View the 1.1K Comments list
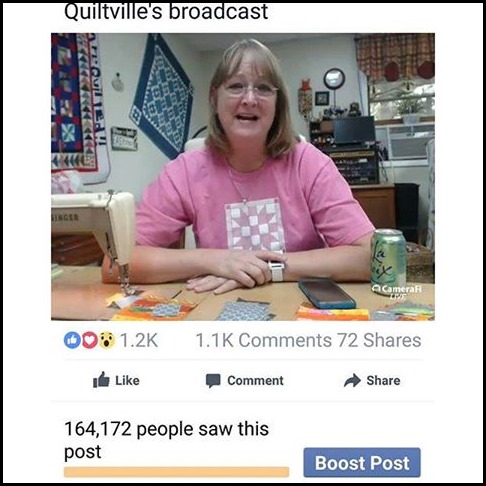Screen dimensions: 486x486 pyautogui.click(x=263, y=340)
